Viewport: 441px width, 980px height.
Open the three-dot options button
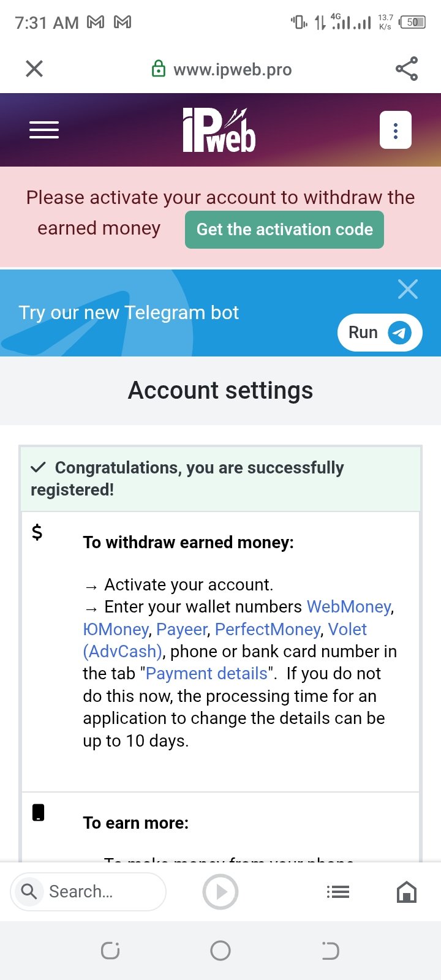[x=396, y=130]
